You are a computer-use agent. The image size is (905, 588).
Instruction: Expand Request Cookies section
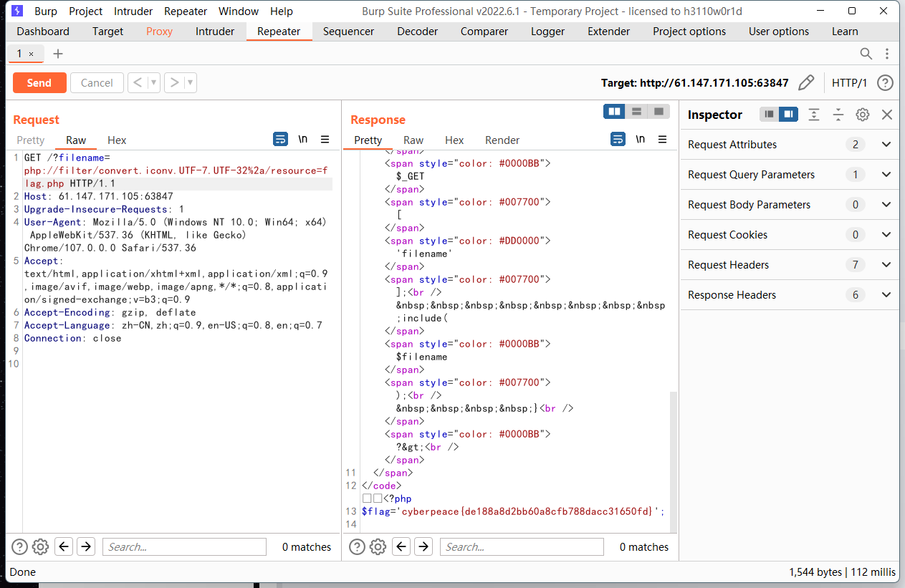tap(790, 235)
